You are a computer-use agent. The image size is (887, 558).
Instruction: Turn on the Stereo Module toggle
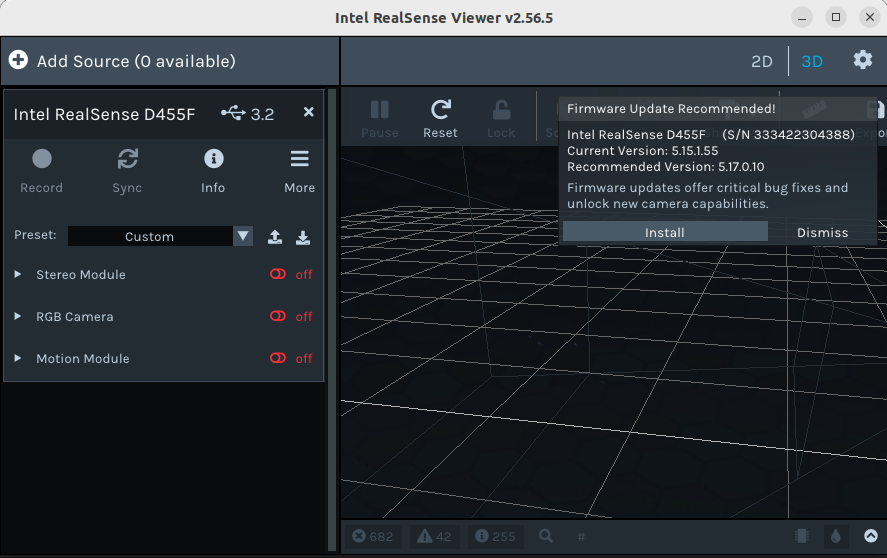coord(279,275)
